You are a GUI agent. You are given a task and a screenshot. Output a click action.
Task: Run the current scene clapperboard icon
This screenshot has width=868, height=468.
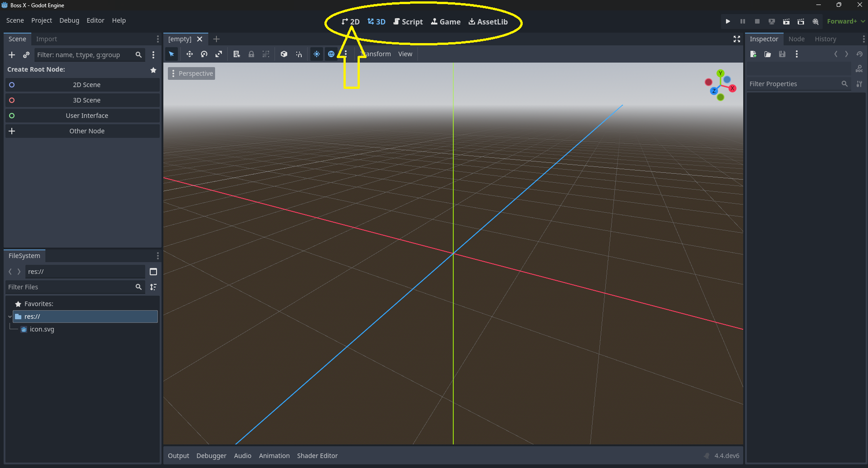[786, 21]
